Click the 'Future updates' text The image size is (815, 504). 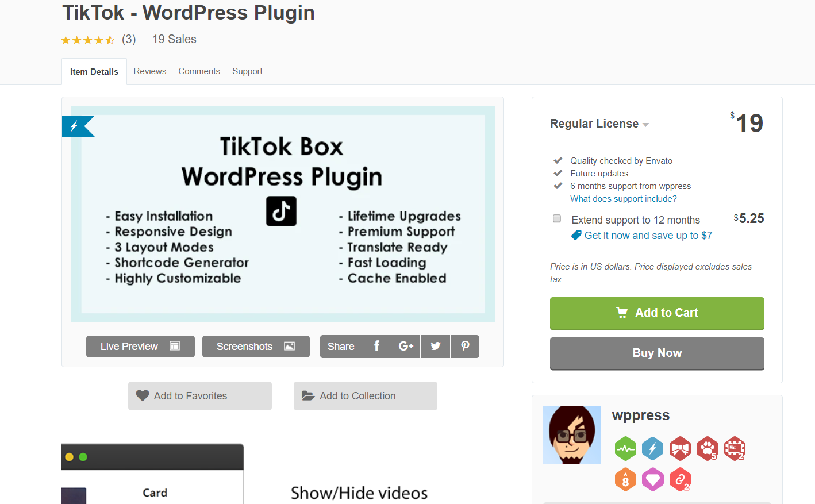coord(599,174)
